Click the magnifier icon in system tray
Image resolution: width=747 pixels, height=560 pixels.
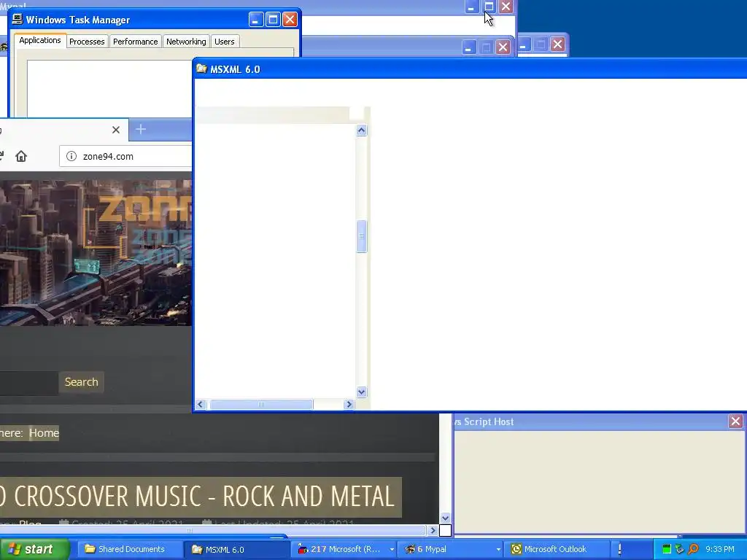[x=694, y=549]
